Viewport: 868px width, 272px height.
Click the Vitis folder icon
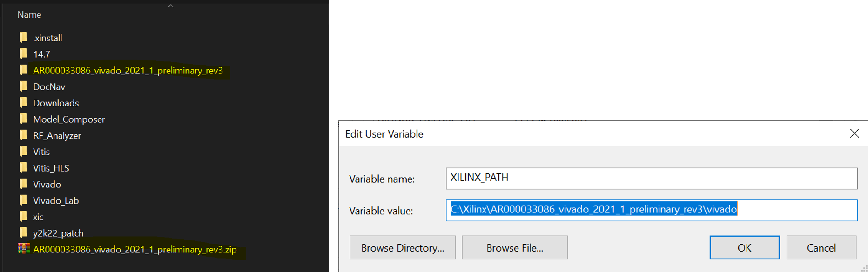(x=23, y=151)
